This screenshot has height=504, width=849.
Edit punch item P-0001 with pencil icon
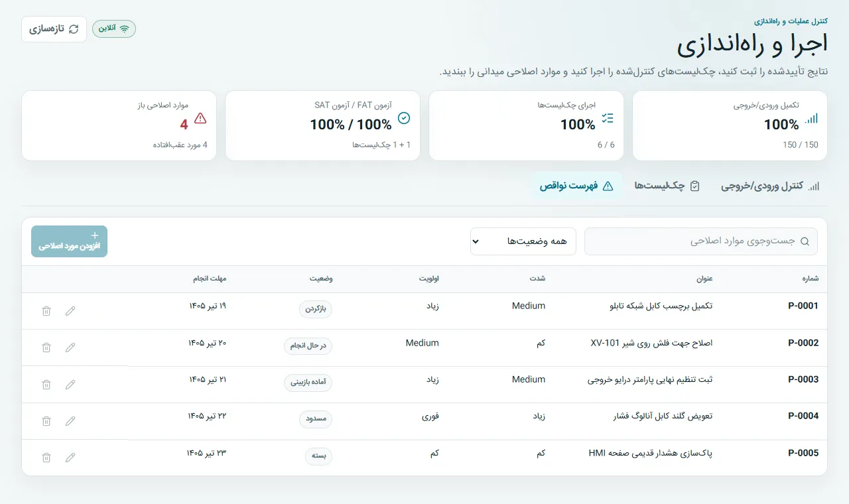pyautogui.click(x=70, y=311)
